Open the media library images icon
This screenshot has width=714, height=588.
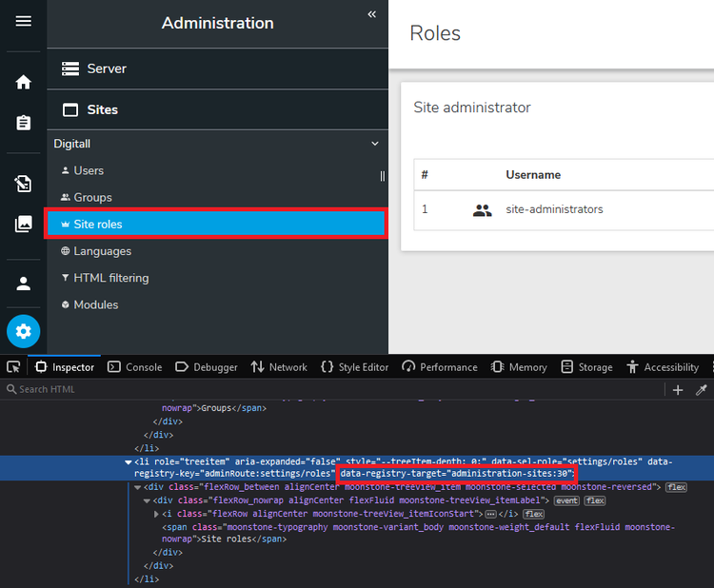pos(23,224)
